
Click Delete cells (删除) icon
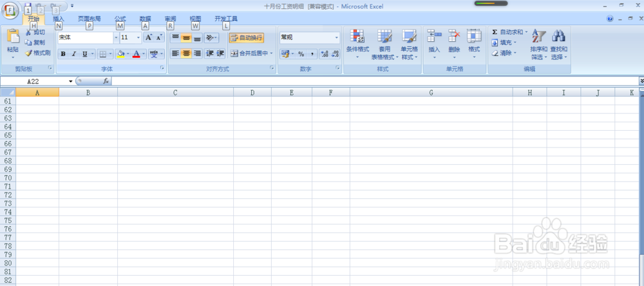point(454,36)
